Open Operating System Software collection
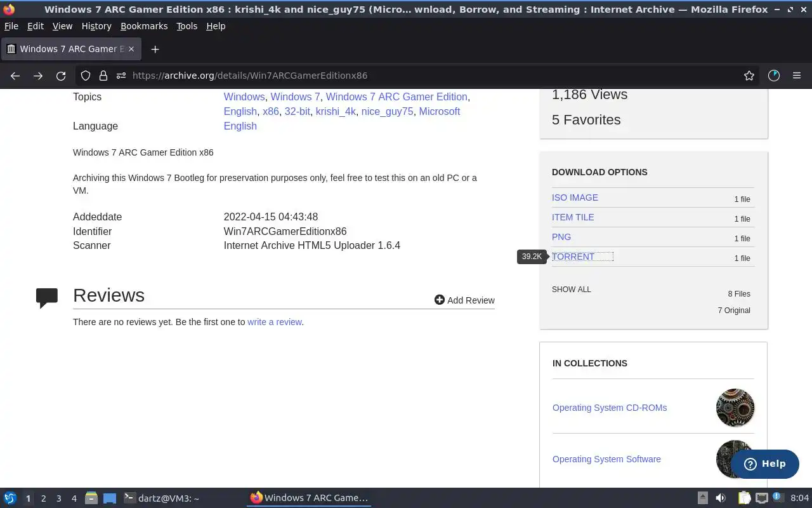Viewport: 812px width, 508px height. click(606, 459)
